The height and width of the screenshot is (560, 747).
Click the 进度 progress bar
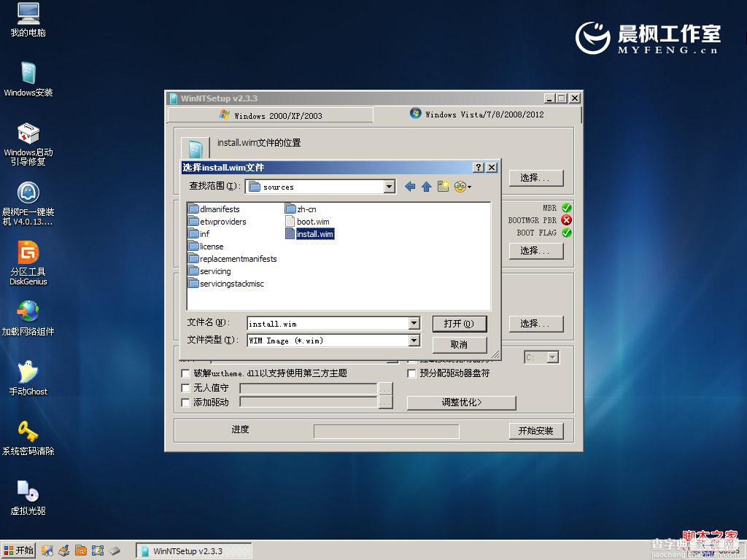[x=387, y=432]
